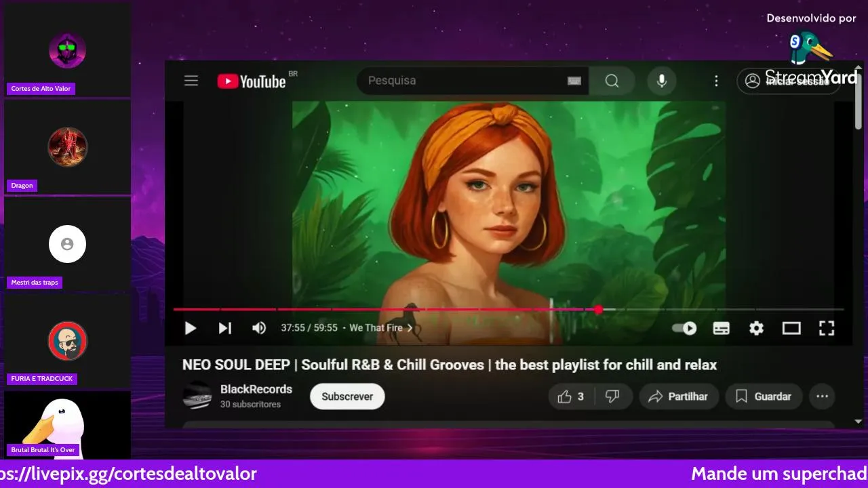This screenshot has height=488, width=868.
Task: Click the 30 subscritores text
Action: [250, 404]
